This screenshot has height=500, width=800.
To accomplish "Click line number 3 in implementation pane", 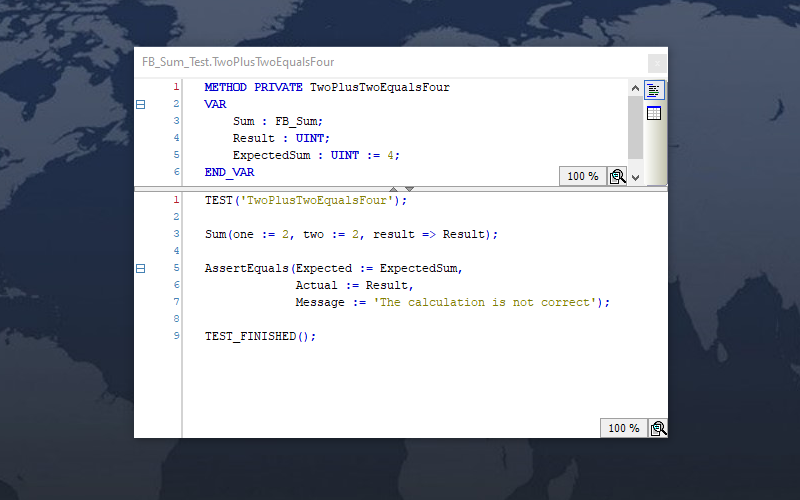I will coord(177,234).
